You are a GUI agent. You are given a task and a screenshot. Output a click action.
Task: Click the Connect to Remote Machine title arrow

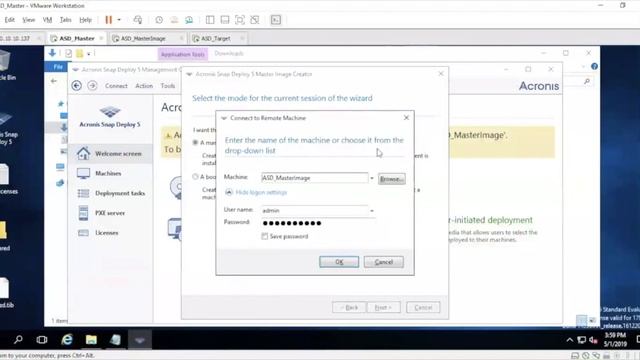(x=224, y=118)
